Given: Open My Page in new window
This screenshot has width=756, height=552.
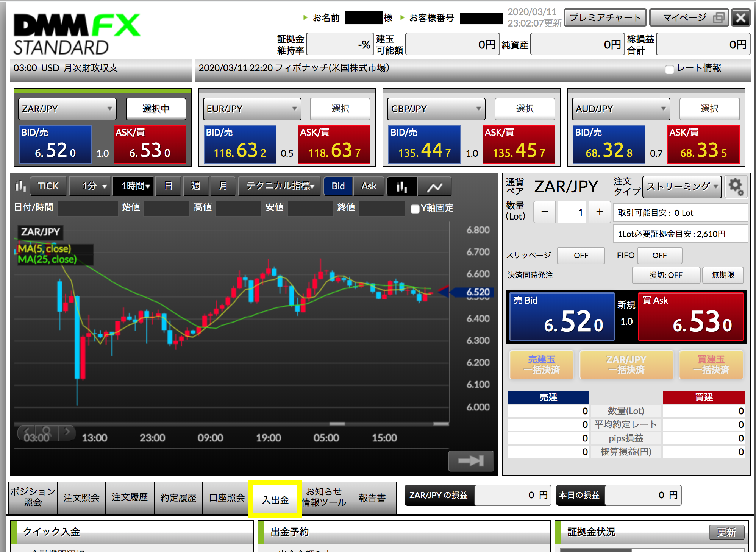Looking at the screenshot, I should pyautogui.click(x=689, y=18).
